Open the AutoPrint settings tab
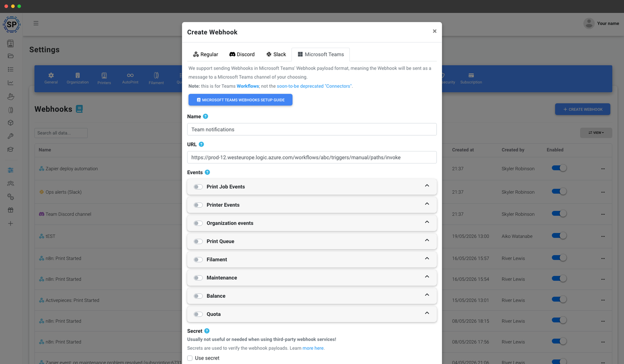 coord(130,78)
